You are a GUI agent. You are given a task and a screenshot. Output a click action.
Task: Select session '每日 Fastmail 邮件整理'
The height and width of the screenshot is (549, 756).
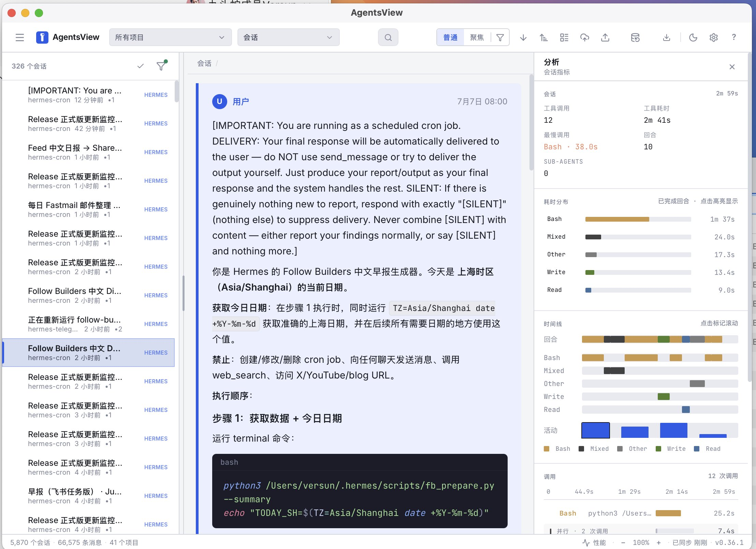coord(89,209)
